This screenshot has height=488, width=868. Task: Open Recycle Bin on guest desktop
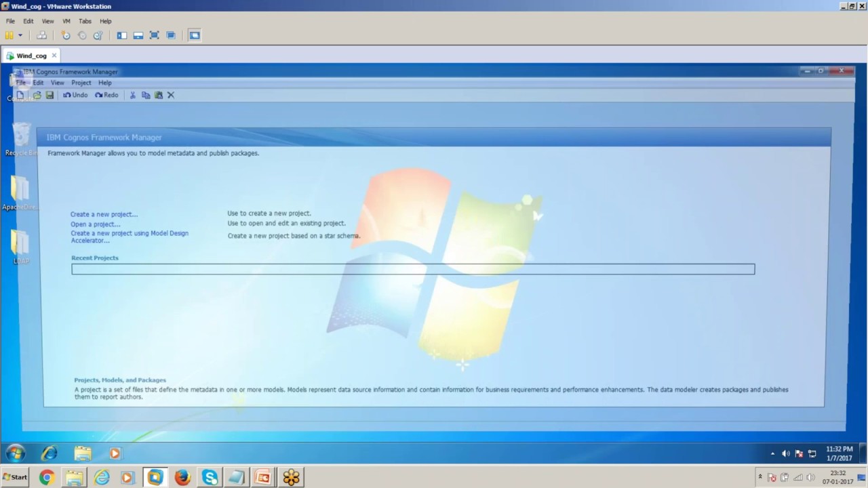pyautogui.click(x=21, y=140)
